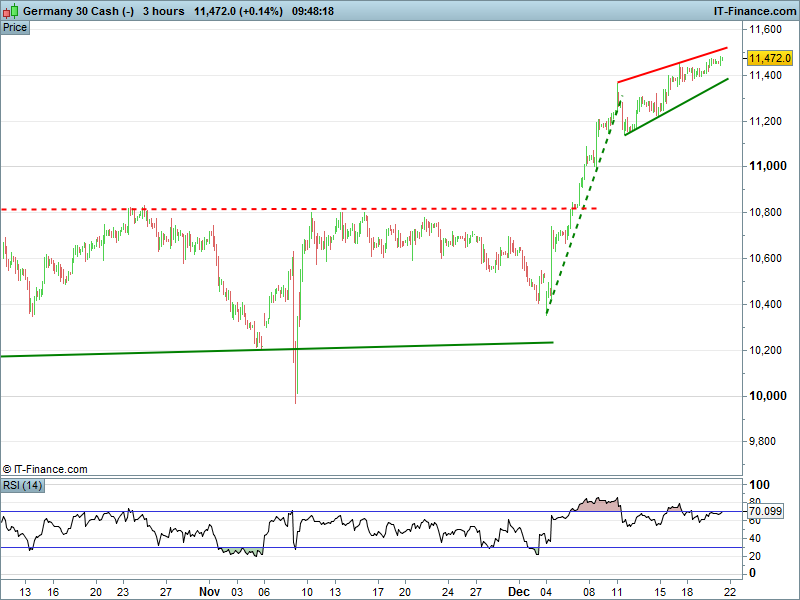Image resolution: width=800 pixels, height=600 pixels.
Task: Open the IT-Finance.com link in header
Action: tap(754, 11)
